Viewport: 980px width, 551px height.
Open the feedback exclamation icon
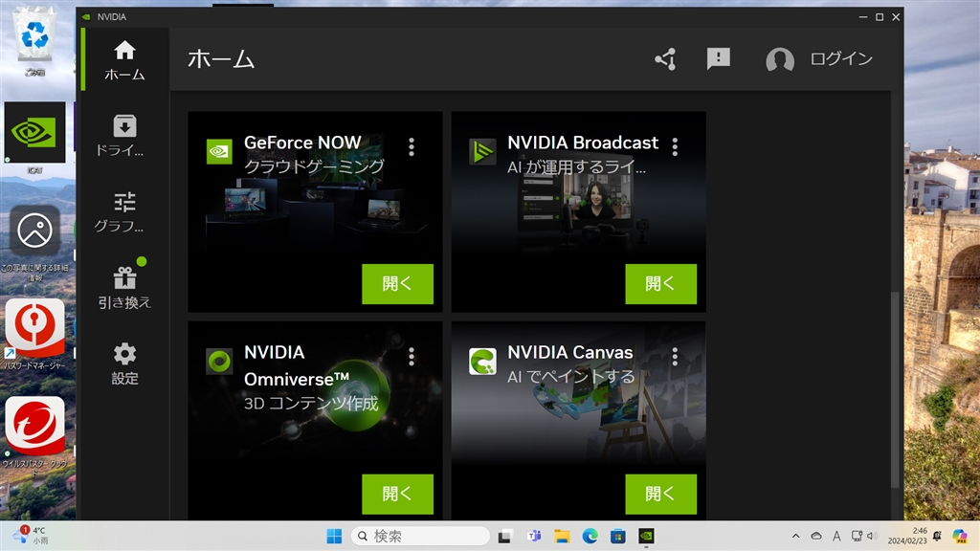pos(718,59)
